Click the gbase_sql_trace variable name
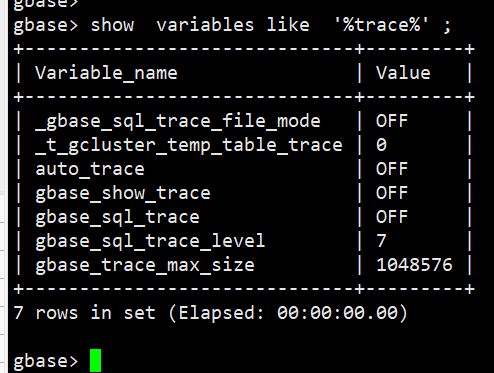494x373 pixels. (x=117, y=217)
